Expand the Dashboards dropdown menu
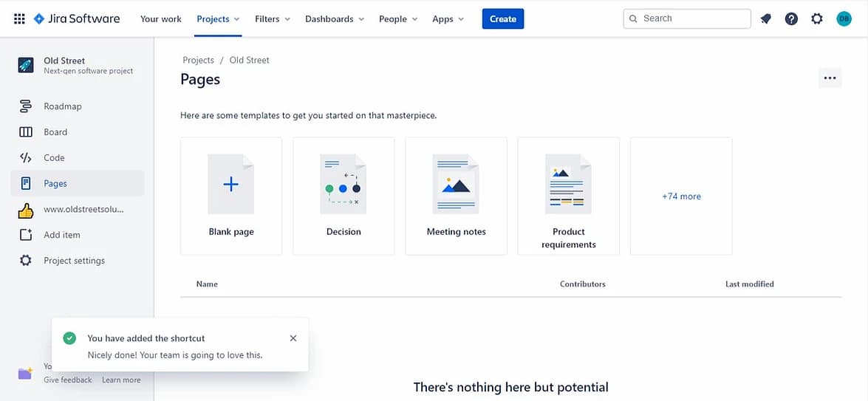The width and height of the screenshot is (868, 401). click(x=334, y=18)
